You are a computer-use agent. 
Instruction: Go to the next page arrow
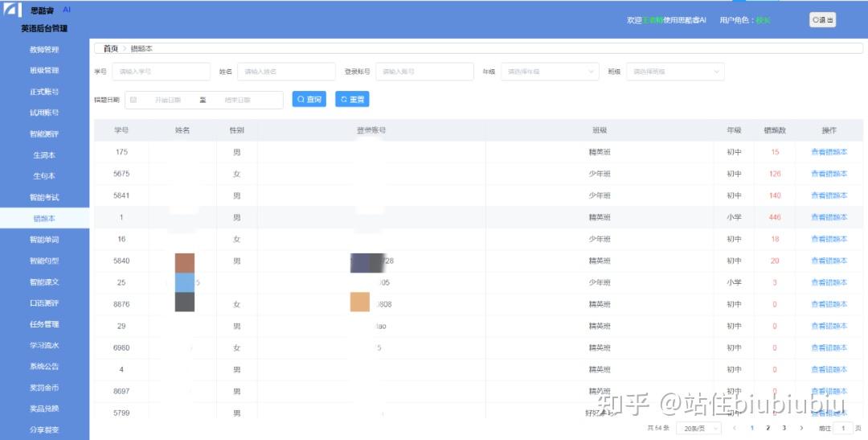(801, 428)
